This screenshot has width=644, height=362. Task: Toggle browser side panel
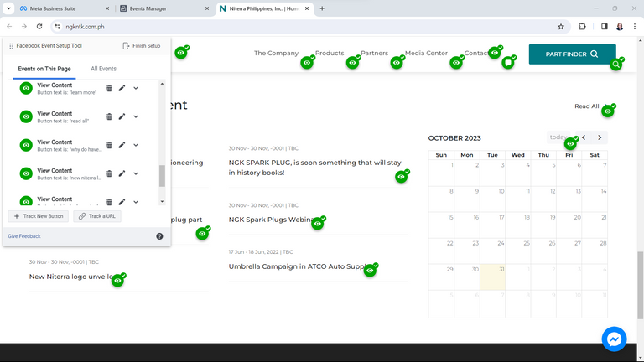[x=604, y=27]
